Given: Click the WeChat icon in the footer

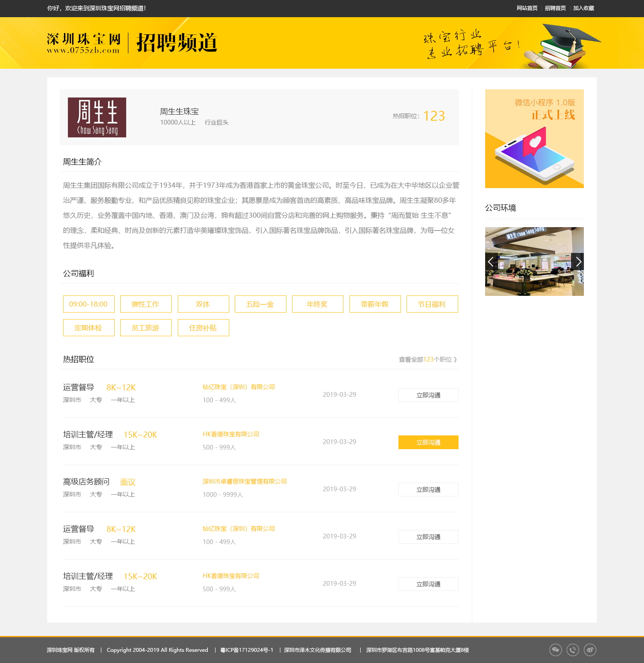Looking at the screenshot, I should [556, 650].
